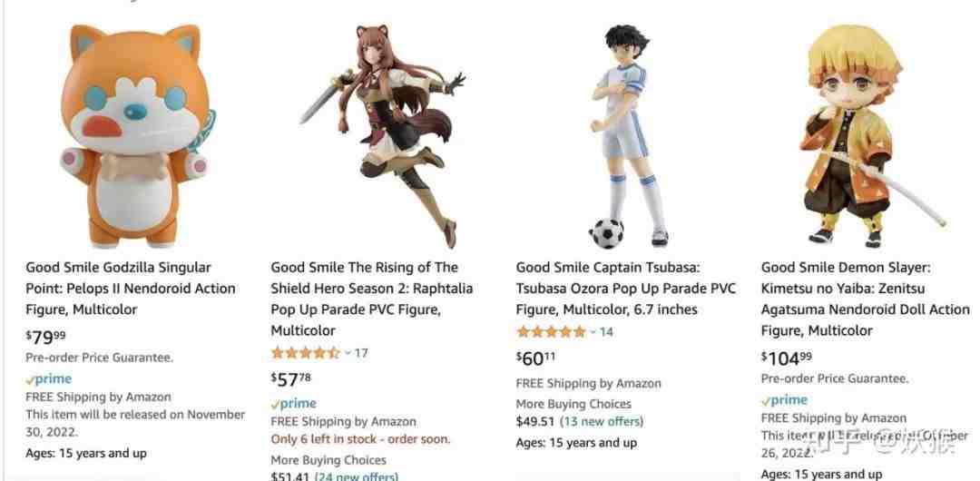The image size is (980, 481).
Task: Open the Zenitsu Agatsuma Nendoroid Doll image
Action: pos(873,136)
